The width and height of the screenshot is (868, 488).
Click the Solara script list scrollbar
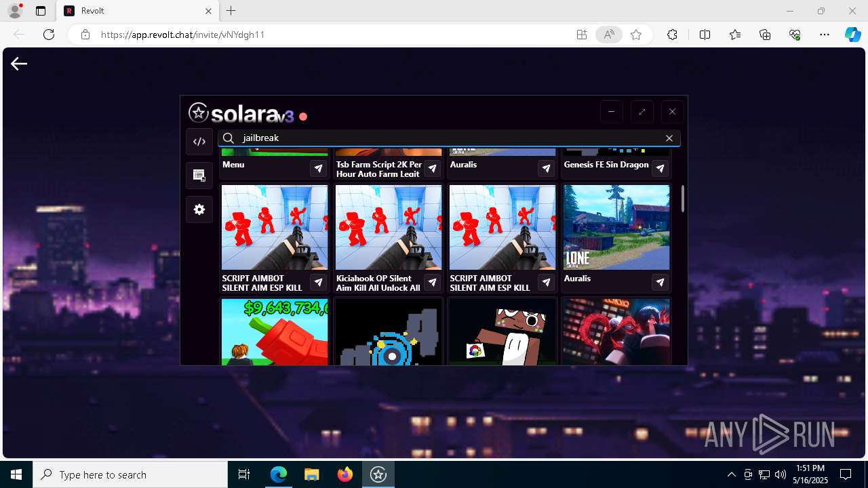(x=682, y=198)
